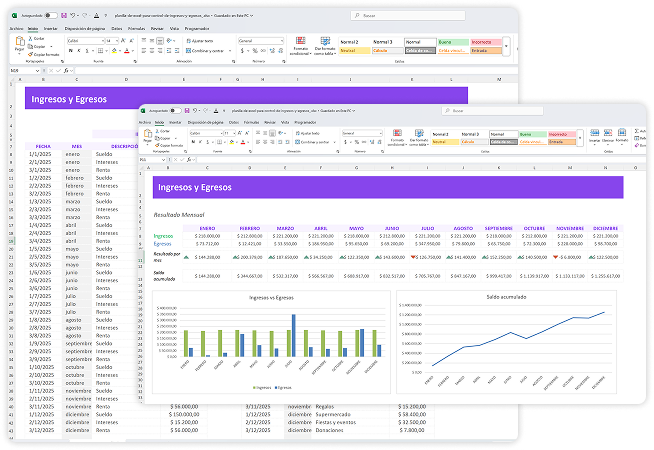The width and height of the screenshot is (654, 450).
Task: Click percent style icon in the back window
Action: click(x=255, y=51)
